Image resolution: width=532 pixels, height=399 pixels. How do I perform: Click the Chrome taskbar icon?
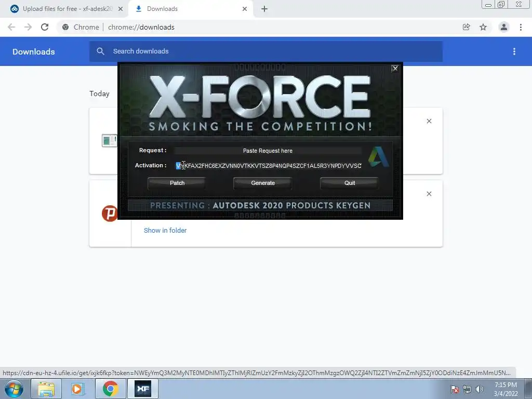(x=110, y=389)
